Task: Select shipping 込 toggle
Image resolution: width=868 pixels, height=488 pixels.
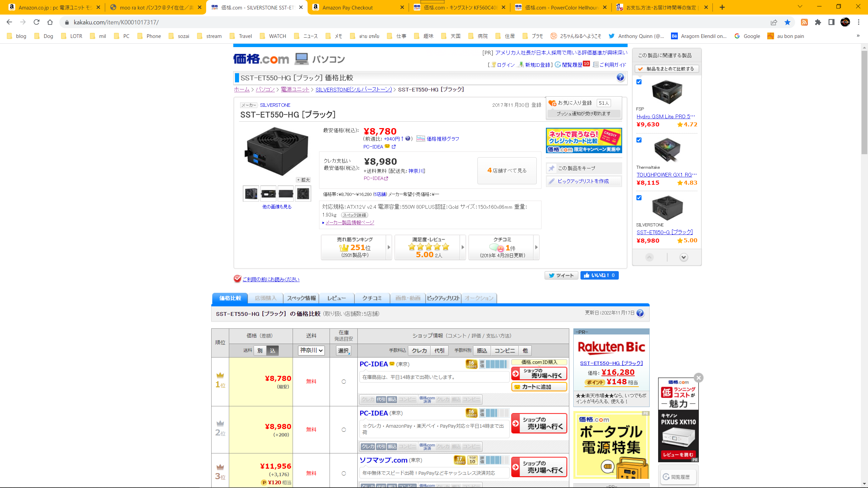Action: coord(273,350)
